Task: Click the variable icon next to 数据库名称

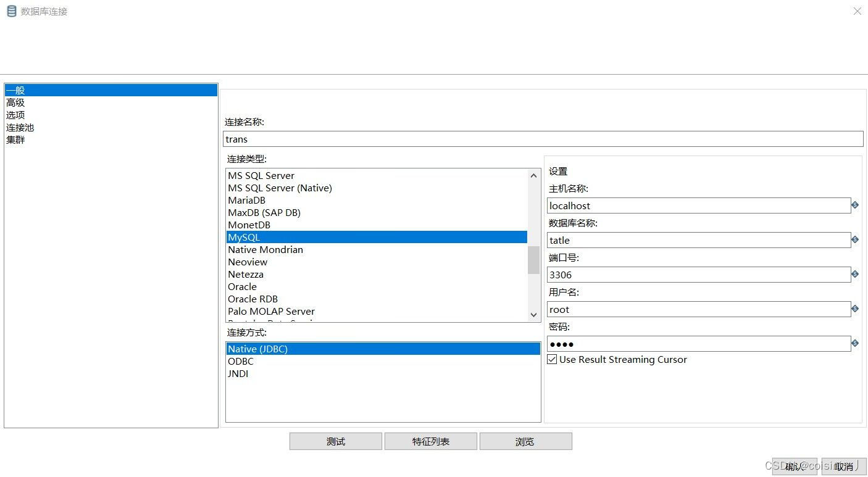Action: (855, 239)
